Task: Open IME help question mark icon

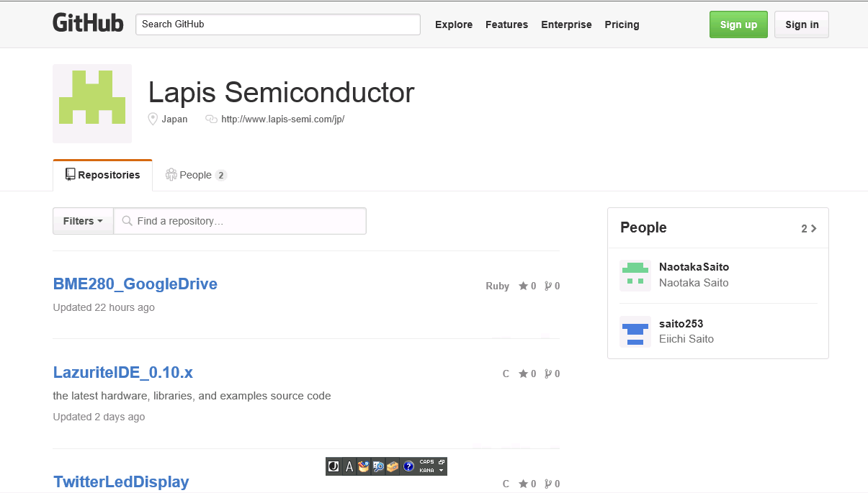Action: pyautogui.click(x=408, y=466)
